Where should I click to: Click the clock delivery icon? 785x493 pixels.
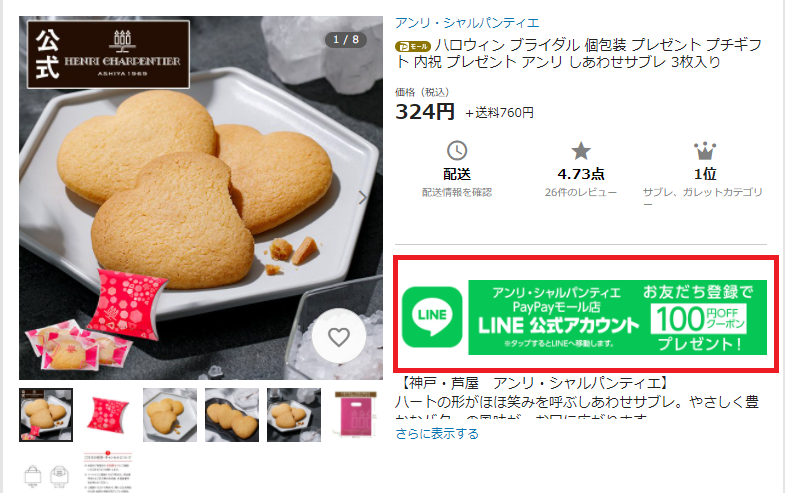[x=457, y=151]
